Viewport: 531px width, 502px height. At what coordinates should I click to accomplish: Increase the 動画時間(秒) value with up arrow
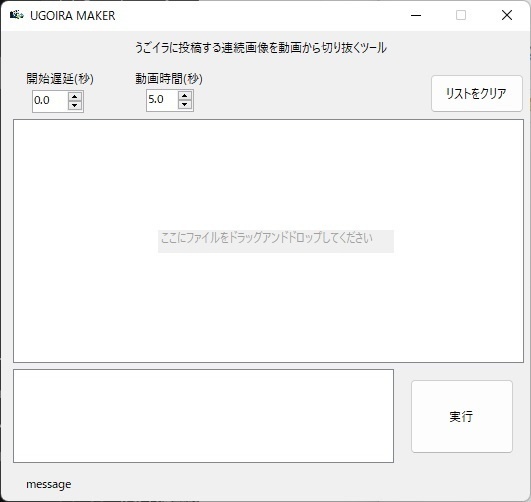185,96
